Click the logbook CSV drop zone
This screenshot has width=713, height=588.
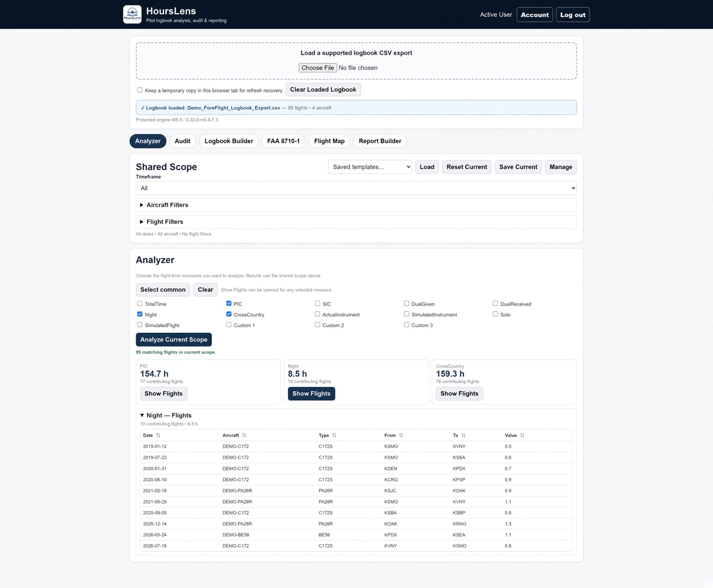356,61
